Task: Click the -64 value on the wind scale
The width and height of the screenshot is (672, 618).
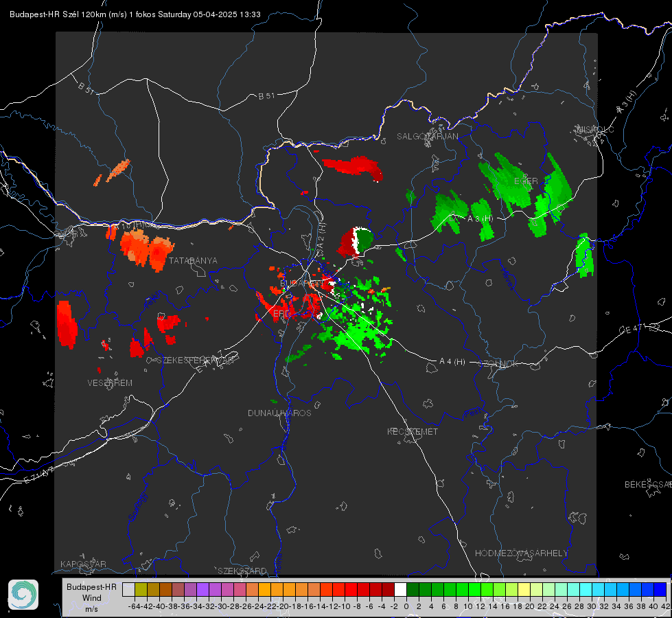Action: [x=135, y=606]
